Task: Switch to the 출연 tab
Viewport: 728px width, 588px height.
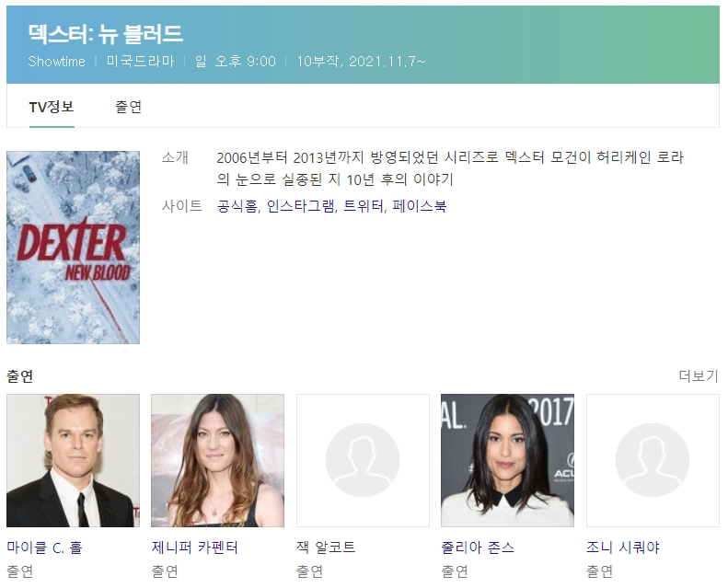Action: coord(128,107)
